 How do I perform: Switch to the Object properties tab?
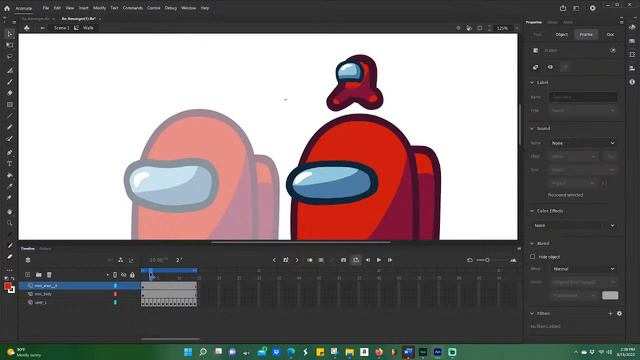[x=562, y=35]
